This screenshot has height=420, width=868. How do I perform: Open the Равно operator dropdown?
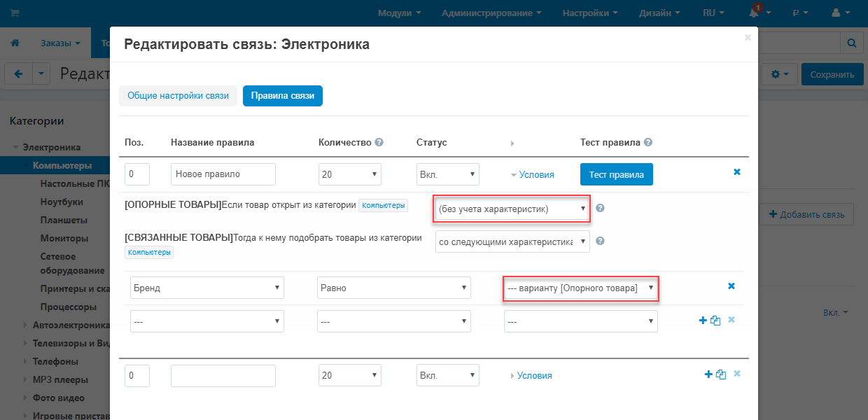pos(394,288)
